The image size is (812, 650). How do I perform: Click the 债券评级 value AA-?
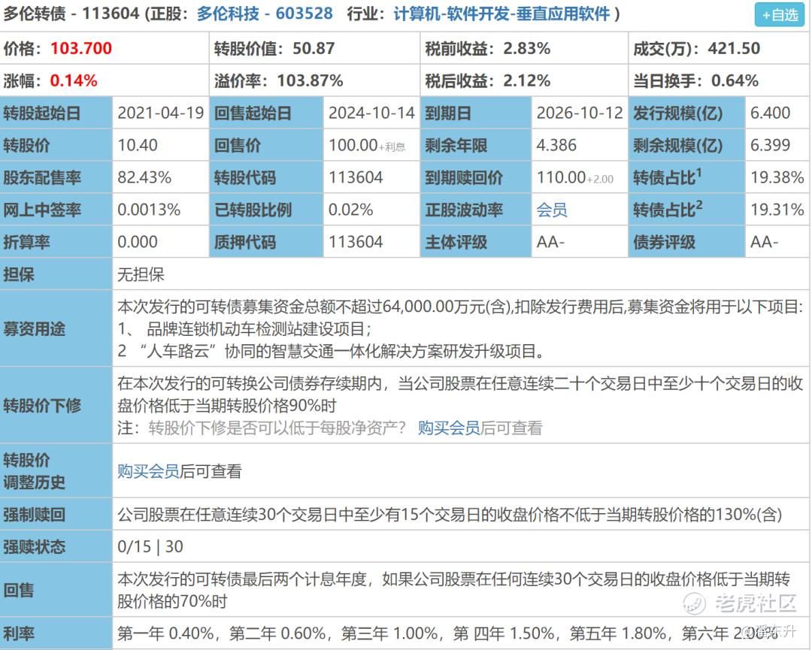765,242
